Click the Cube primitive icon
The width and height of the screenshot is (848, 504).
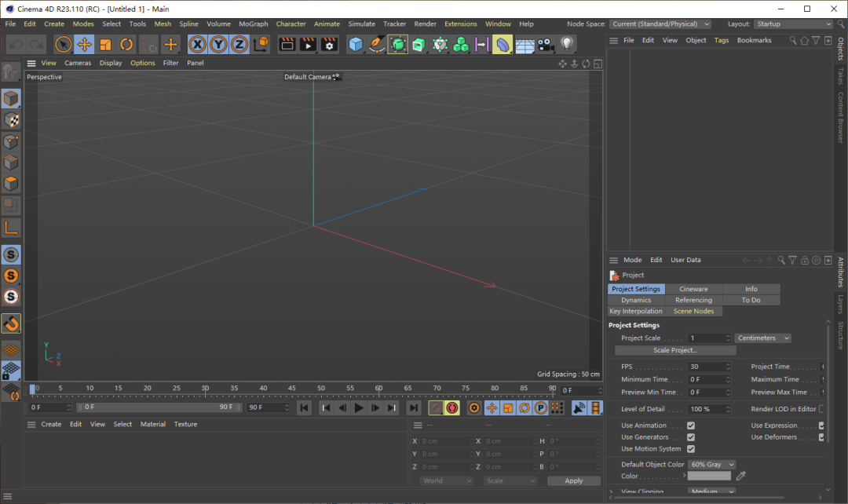coord(356,45)
